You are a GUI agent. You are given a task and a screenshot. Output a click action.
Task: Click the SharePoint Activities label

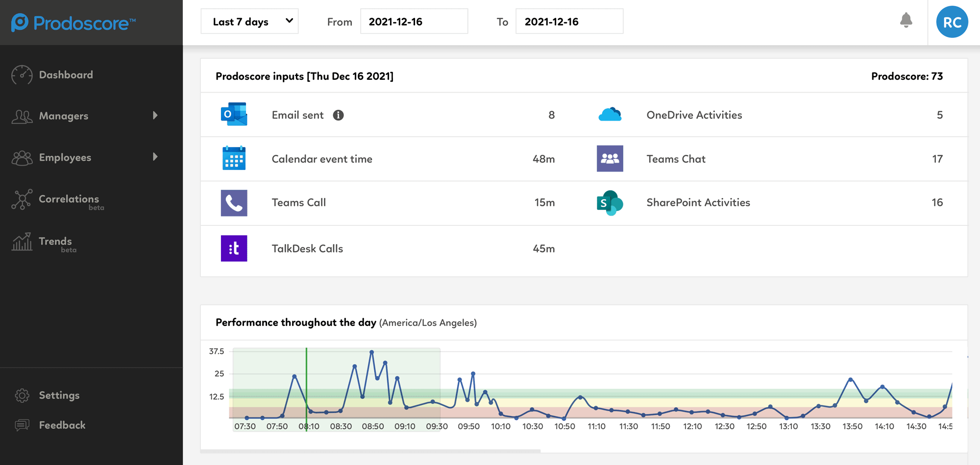click(698, 202)
